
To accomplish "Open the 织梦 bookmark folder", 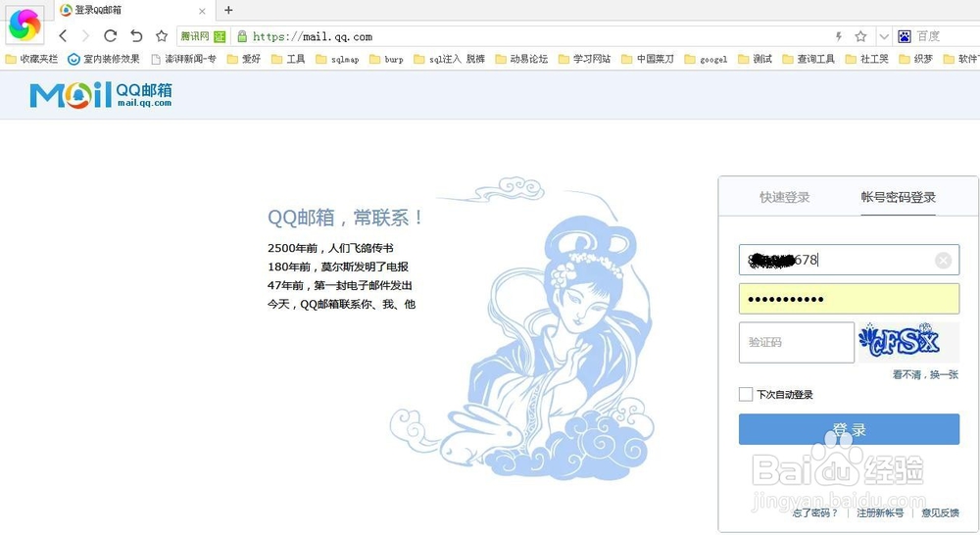I will coord(915,59).
